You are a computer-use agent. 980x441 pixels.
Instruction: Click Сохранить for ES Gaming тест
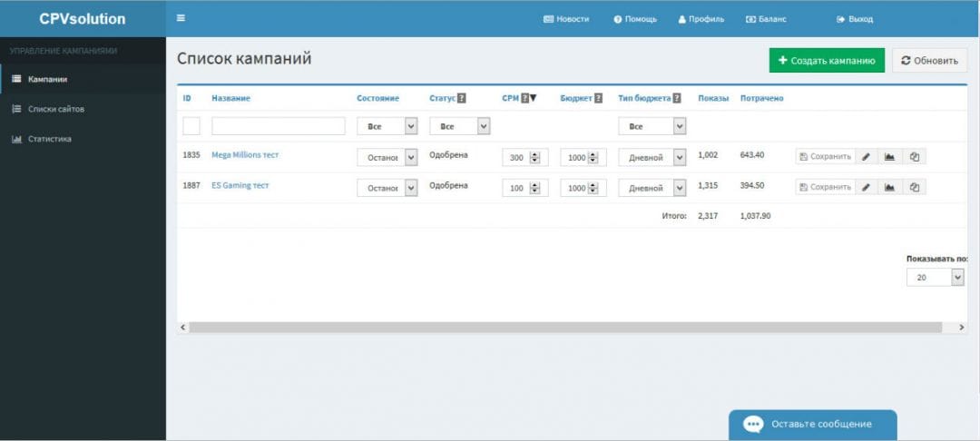coord(825,187)
